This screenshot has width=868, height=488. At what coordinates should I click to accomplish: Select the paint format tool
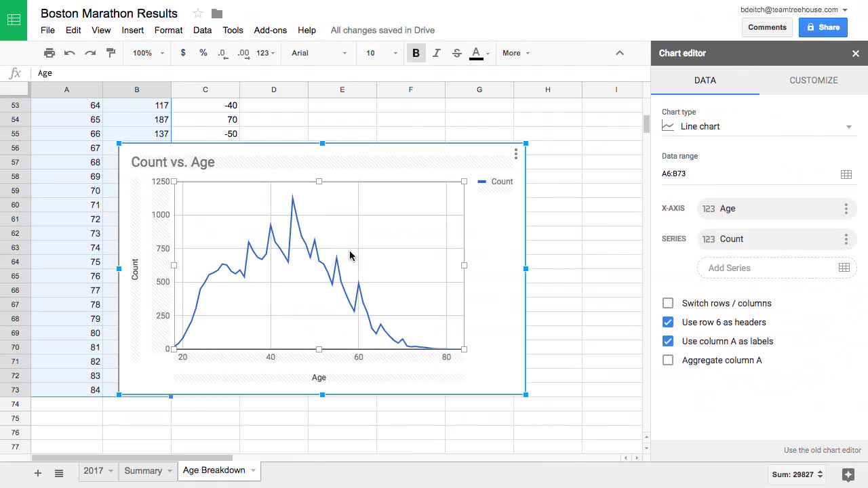(111, 53)
